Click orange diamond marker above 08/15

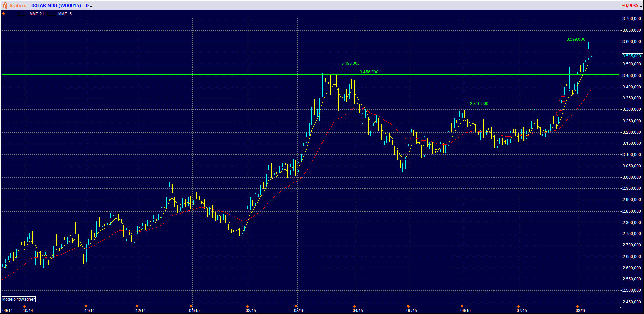point(577,306)
